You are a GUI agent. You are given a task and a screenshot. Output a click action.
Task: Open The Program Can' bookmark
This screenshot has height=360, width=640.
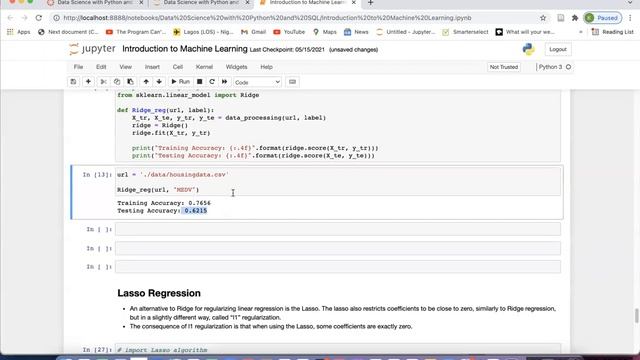(136, 32)
